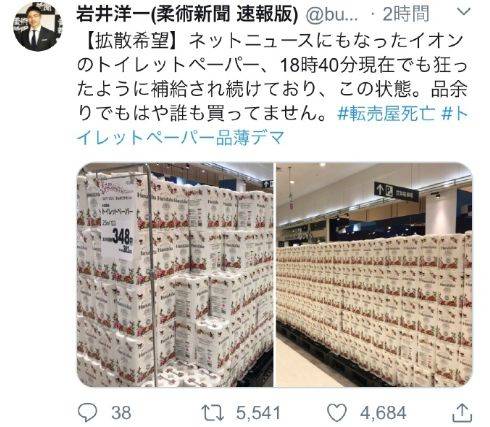Image resolution: width=490 pixels, height=427 pixels.
Task: Open profile name 岩井洋一(柔術新聞 速報版)
Action: point(187,14)
